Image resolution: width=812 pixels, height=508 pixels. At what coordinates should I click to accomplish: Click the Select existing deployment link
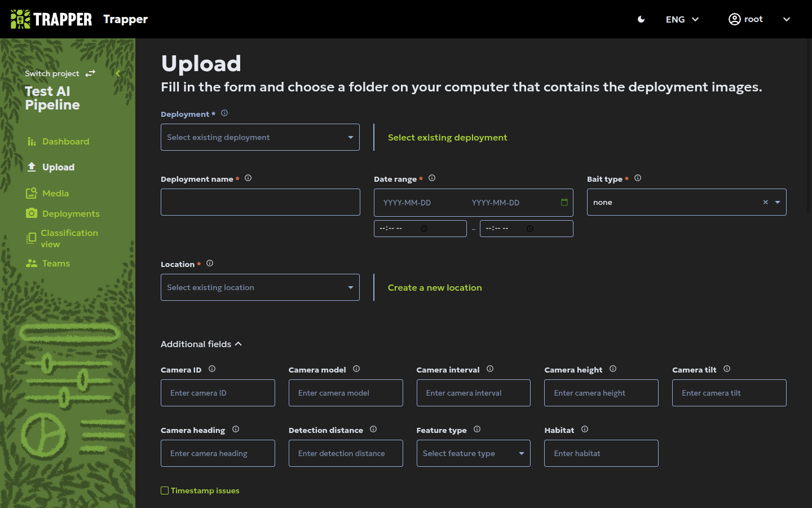coord(447,137)
